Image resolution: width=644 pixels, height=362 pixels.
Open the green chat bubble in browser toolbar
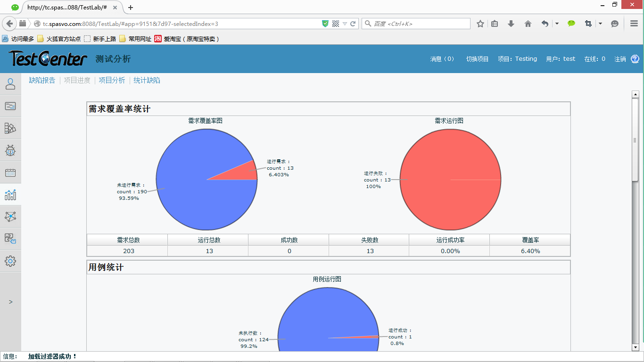tap(571, 23)
